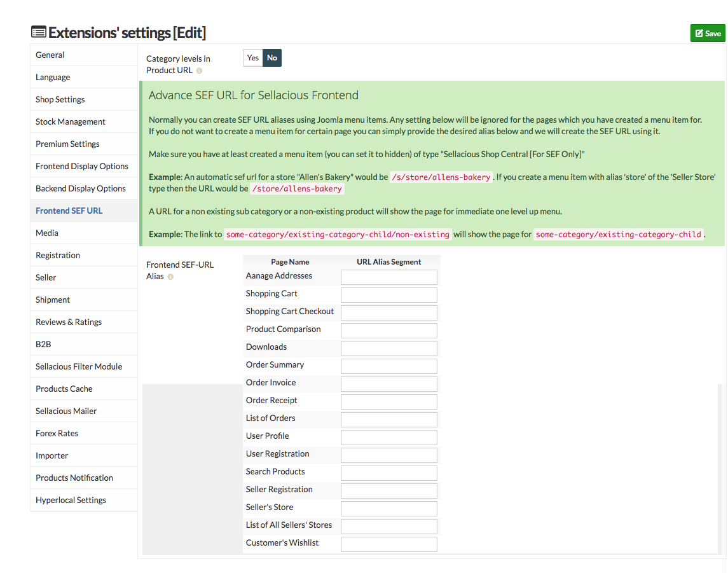Switch to the Shop Settings tab

84,99
